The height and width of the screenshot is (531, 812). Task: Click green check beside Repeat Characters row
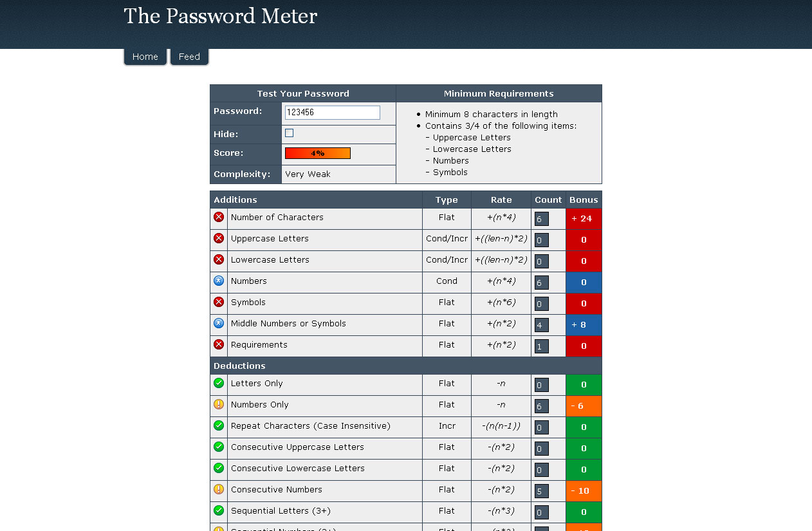[219, 426]
